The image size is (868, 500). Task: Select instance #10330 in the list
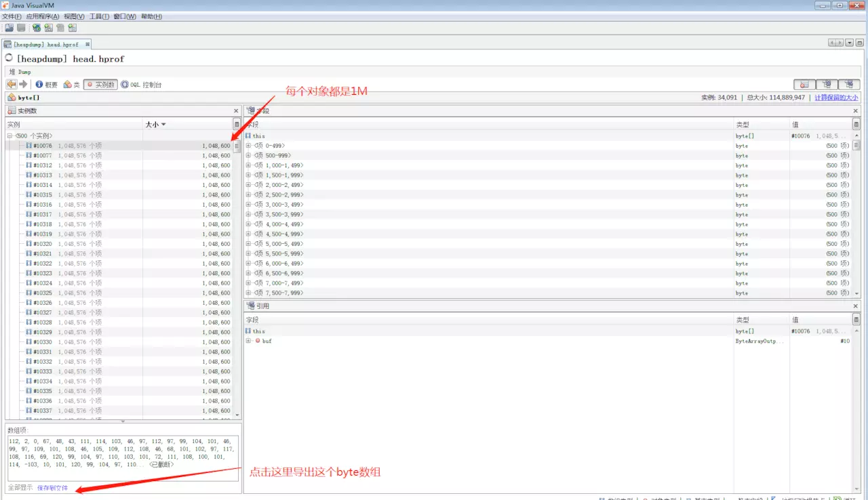point(119,342)
